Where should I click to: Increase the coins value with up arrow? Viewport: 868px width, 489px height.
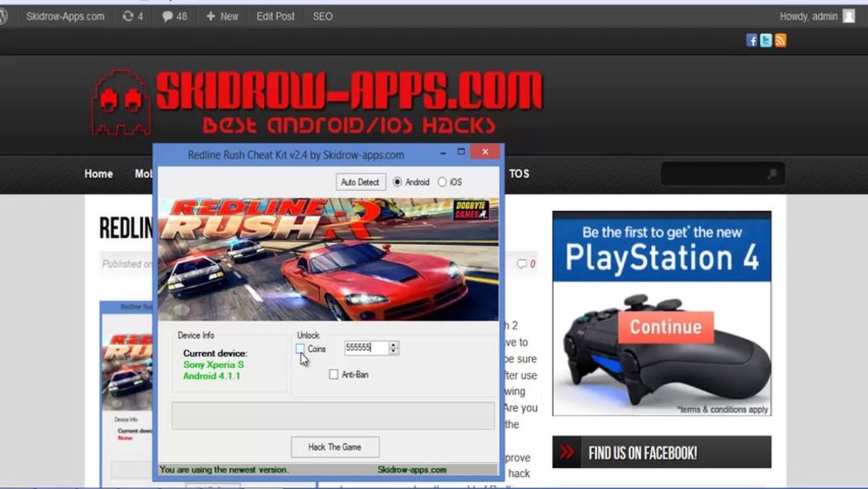(394, 344)
